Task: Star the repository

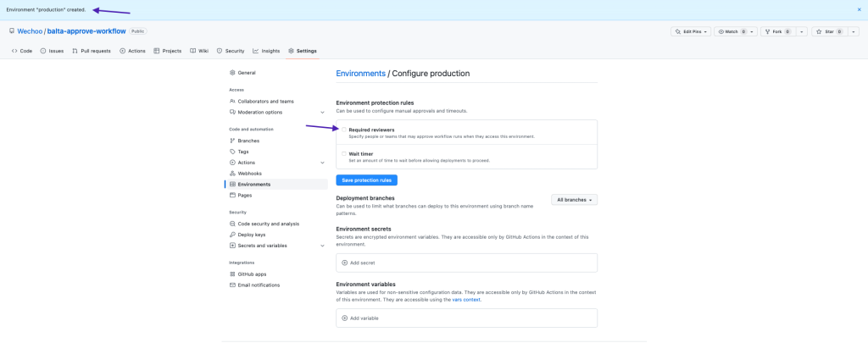Action: [x=829, y=31]
